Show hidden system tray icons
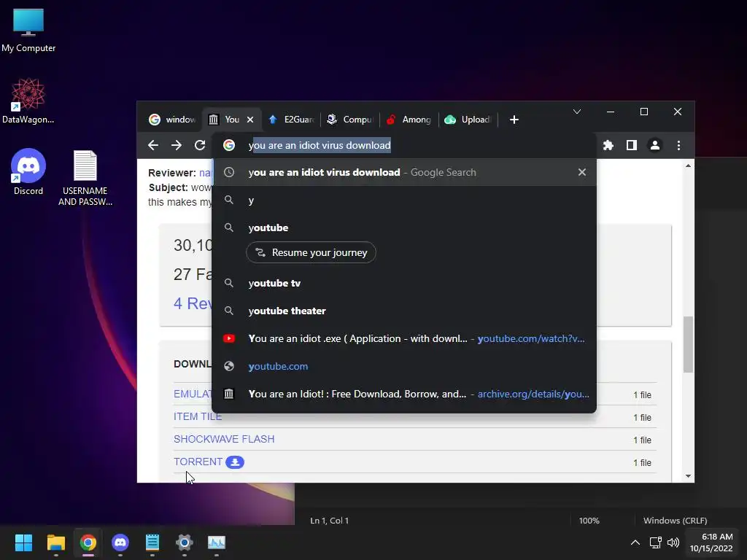This screenshot has height=560, width=747. pos(635,542)
